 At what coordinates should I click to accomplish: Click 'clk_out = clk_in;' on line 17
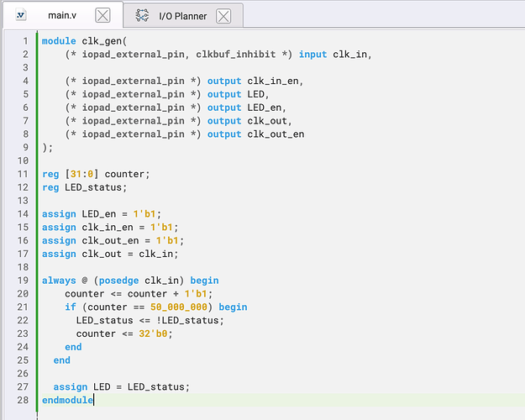click(130, 254)
